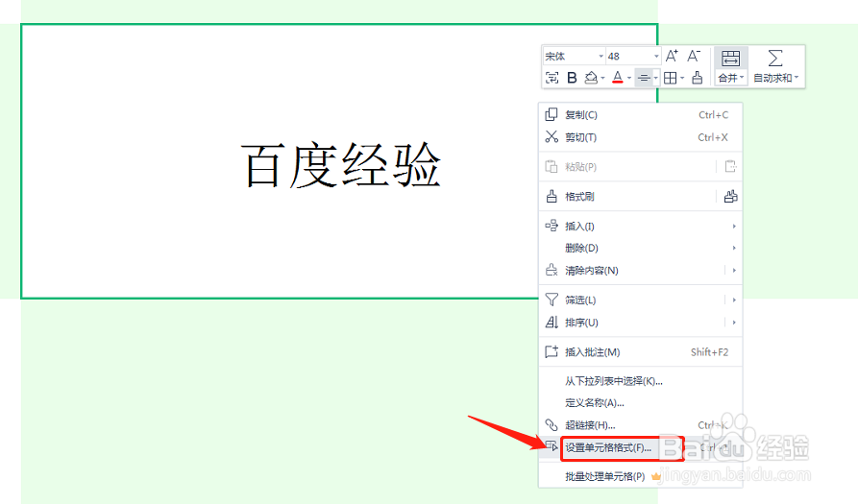The width and height of the screenshot is (858, 504).
Task: Expand the 插入(I) submenu arrow
Action: click(734, 226)
